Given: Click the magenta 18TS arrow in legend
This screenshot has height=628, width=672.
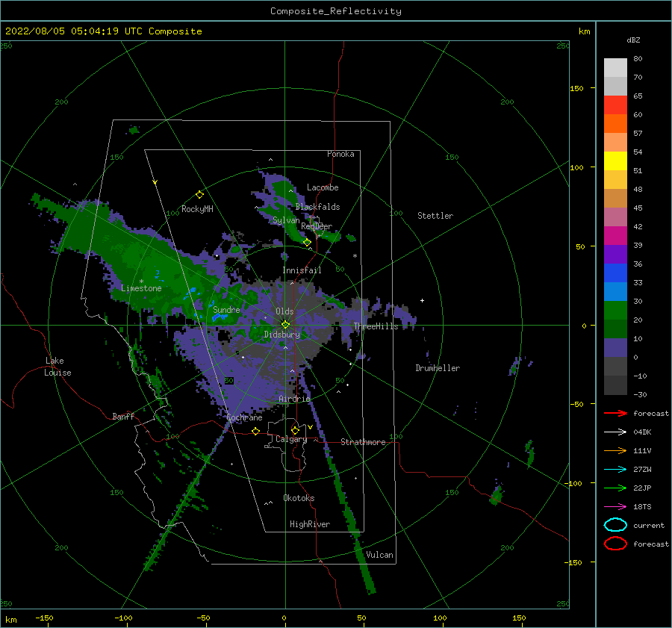Looking at the screenshot, I should coord(615,507).
